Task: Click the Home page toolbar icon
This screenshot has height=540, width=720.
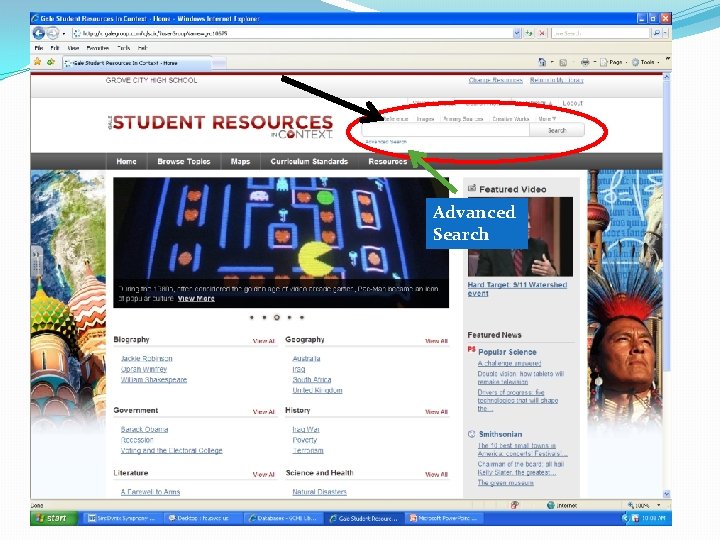Action: coord(542,62)
